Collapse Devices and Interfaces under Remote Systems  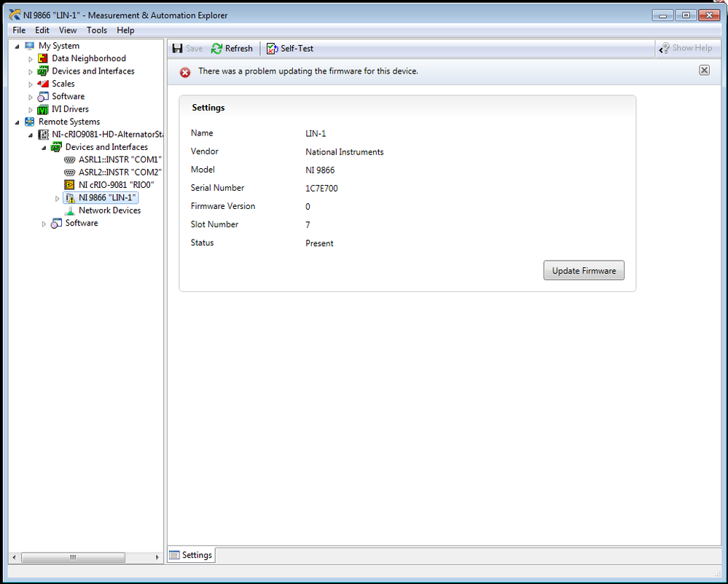[44, 148]
